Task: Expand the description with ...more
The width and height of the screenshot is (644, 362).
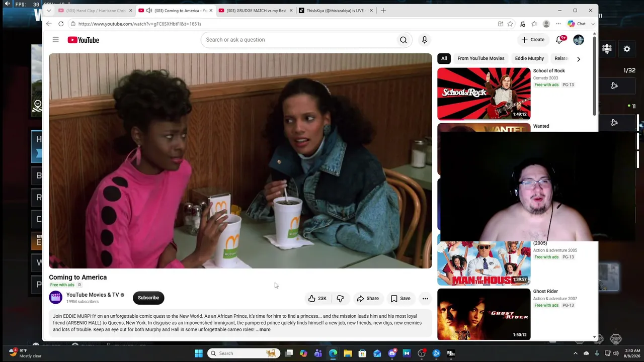Action: pyautogui.click(x=263, y=330)
